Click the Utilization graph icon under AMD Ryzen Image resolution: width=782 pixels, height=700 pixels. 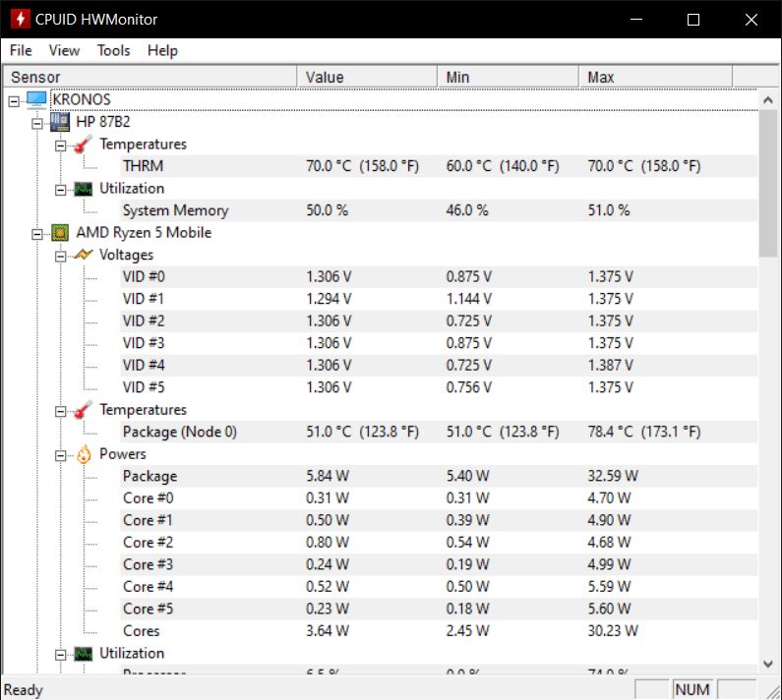tap(84, 654)
